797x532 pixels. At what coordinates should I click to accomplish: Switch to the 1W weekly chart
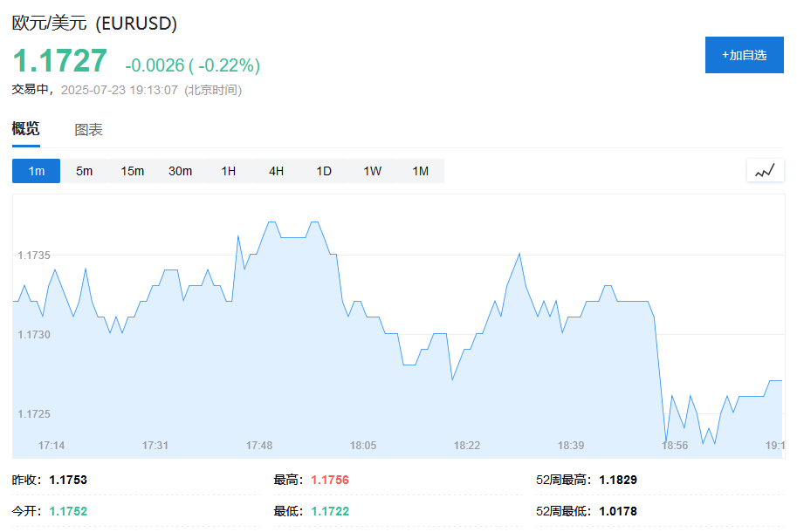coord(372,171)
